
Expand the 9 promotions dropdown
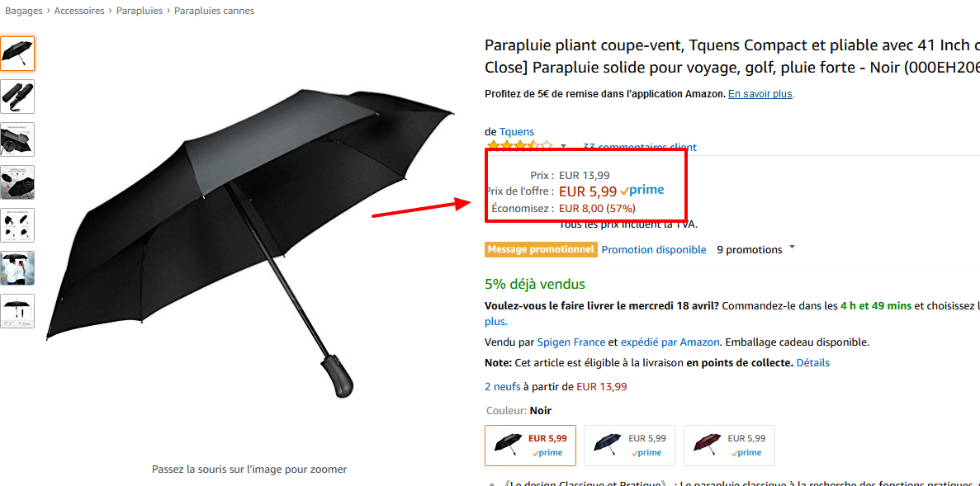[x=790, y=248]
